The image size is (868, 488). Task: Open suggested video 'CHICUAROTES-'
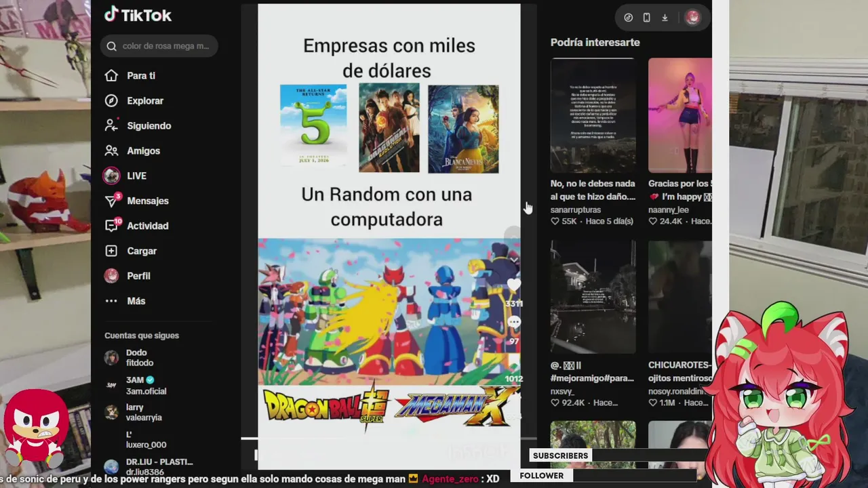coord(680,296)
